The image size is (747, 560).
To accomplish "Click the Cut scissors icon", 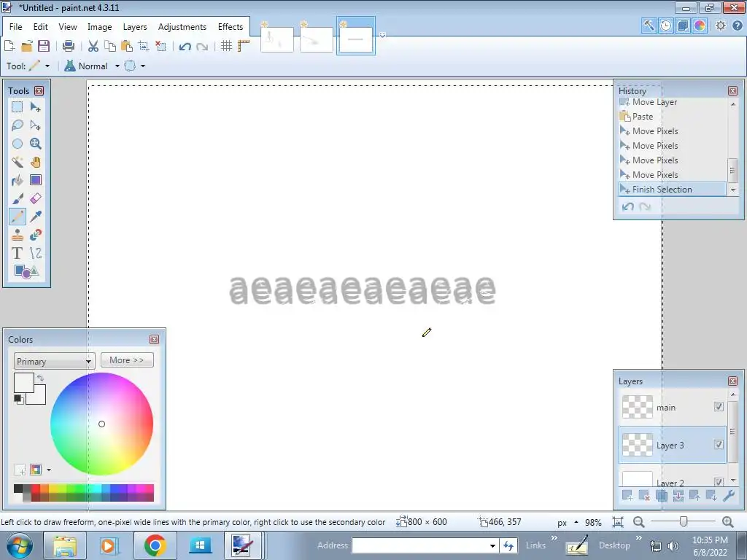I will click(x=93, y=46).
